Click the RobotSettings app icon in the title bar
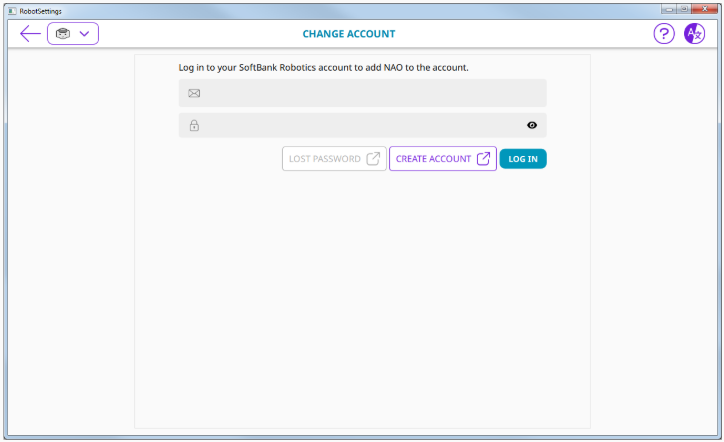 (x=12, y=11)
